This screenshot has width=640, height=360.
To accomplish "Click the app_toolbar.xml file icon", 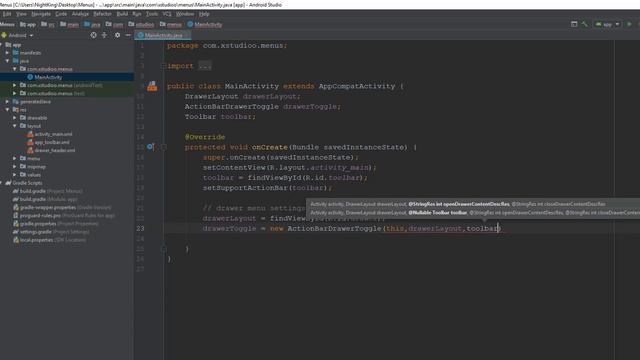I will point(30,142).
